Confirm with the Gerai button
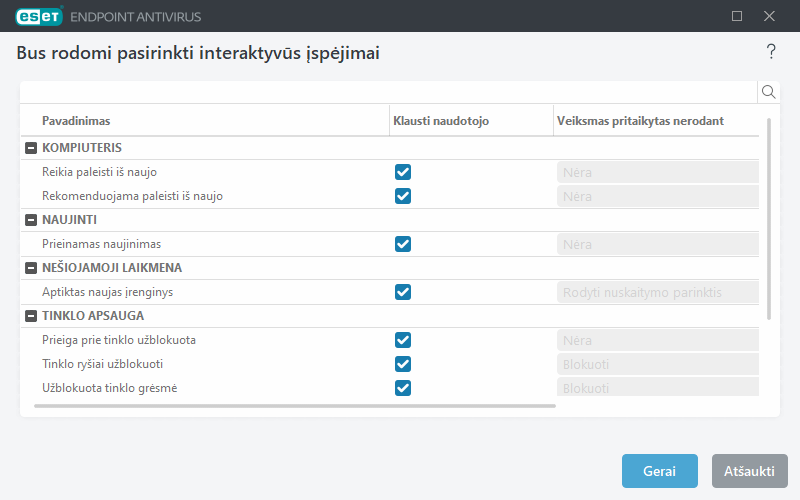 pyautogui.click(x=660, y=471)
